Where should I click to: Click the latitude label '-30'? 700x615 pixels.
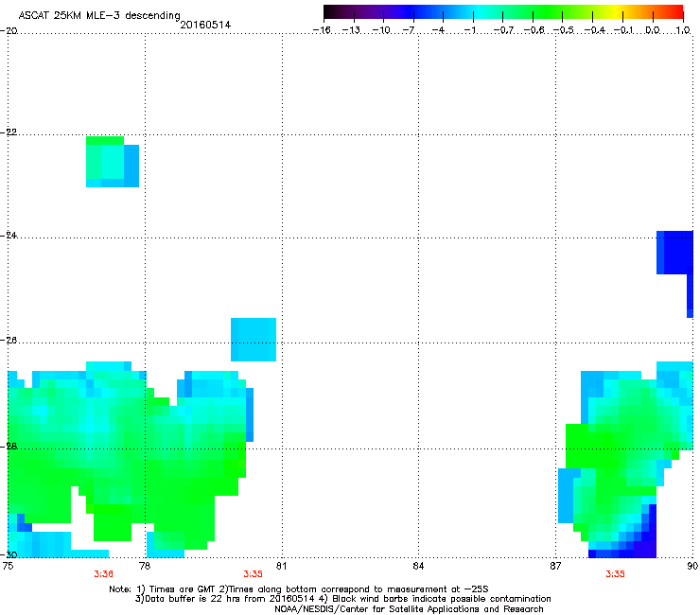click(9, 554)
